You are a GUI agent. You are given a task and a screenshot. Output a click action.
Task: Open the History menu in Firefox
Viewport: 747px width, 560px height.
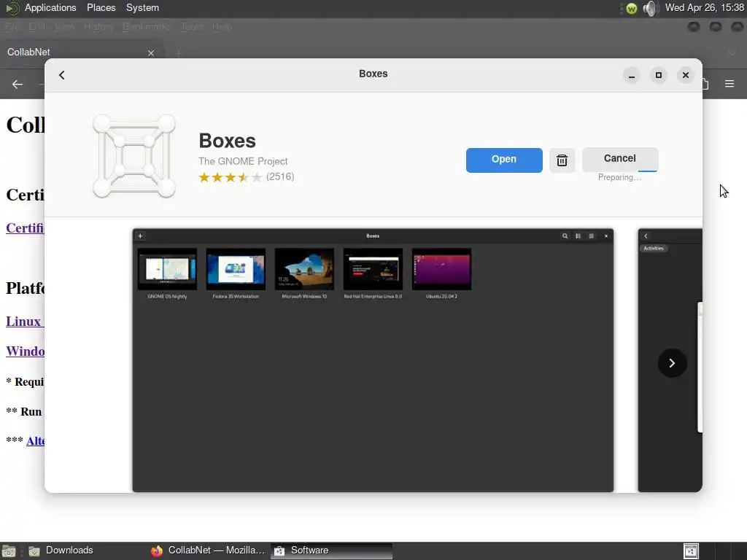98,27
